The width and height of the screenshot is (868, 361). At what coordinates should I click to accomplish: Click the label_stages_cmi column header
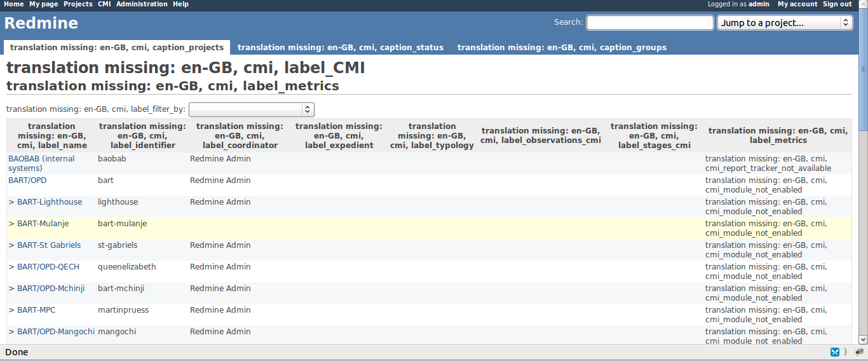[654, 135]
